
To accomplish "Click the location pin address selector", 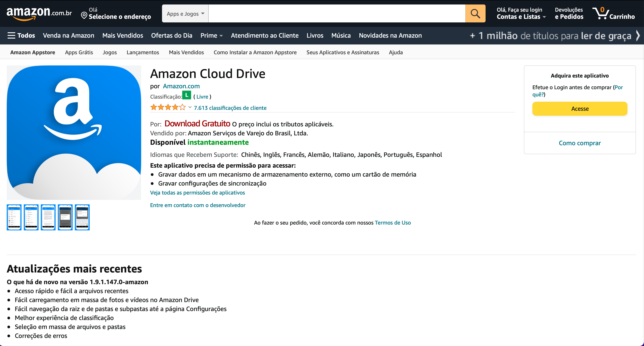I will click(x=116, y=13).
